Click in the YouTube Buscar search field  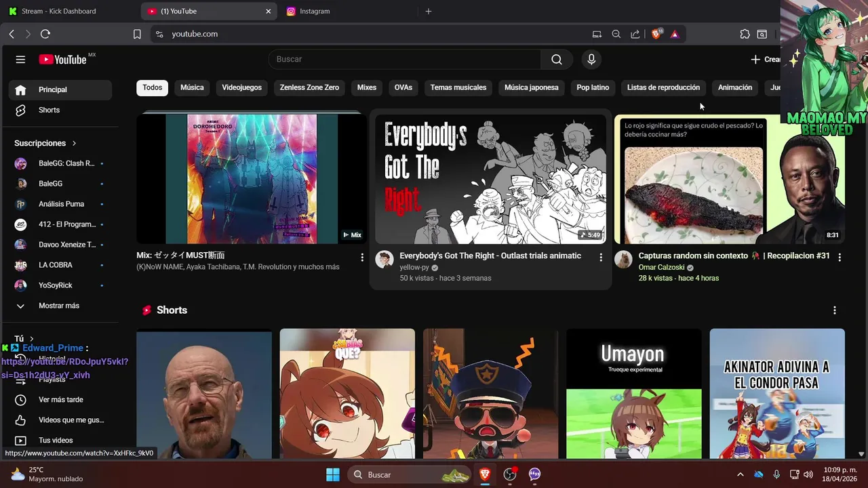click(405, 60)
